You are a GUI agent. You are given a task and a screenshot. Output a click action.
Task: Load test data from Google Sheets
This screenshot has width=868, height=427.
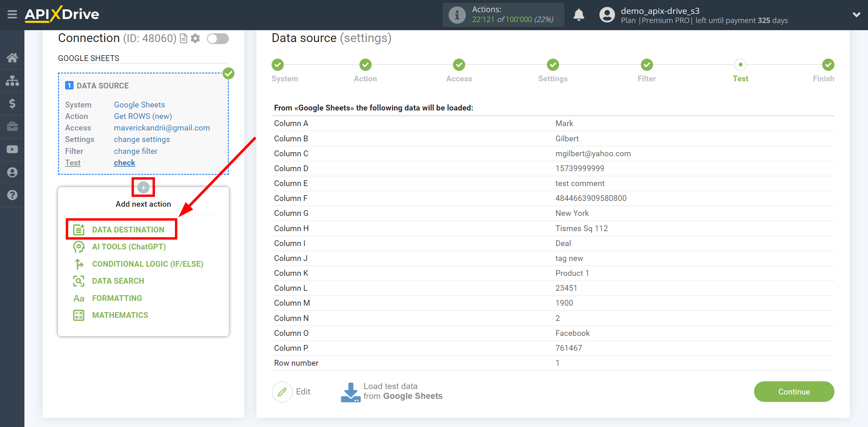click(x=392, y=392)
